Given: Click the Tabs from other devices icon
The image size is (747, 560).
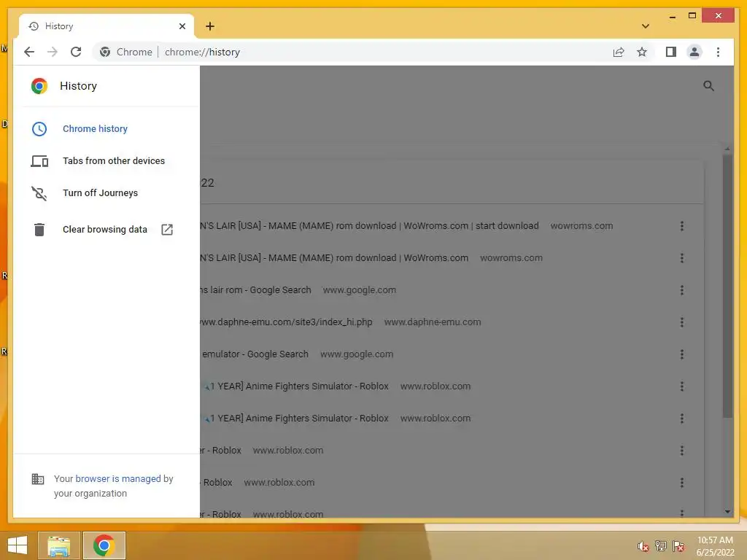Looking at the screenshot, I should pyautogui.click(x=39, y=161).
